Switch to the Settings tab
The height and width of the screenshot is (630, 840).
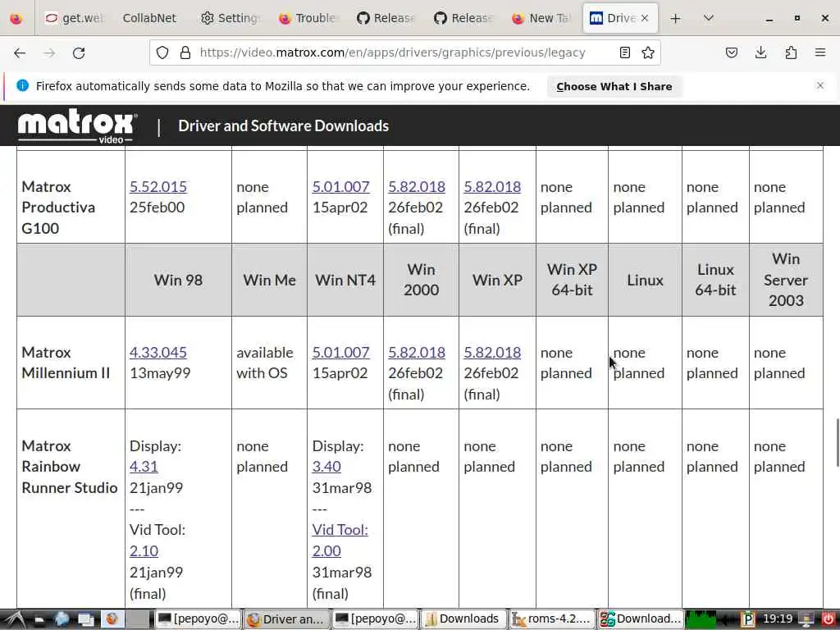tap(230, 18)
